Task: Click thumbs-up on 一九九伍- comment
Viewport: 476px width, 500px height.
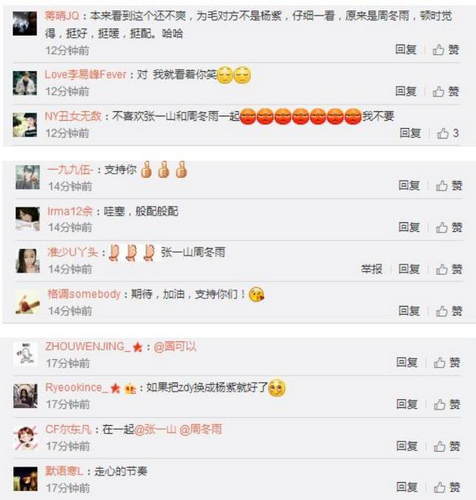Action: pyautogui.click(x=449, y=186)
